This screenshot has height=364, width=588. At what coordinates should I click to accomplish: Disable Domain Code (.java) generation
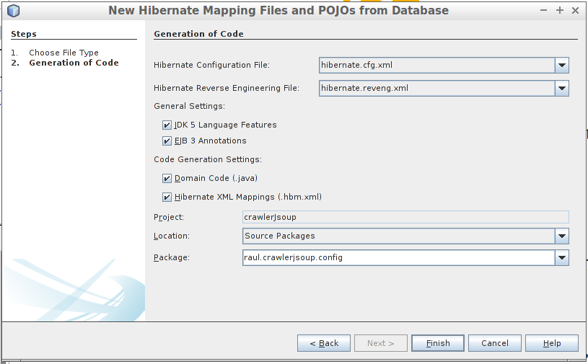click(167, 179)
